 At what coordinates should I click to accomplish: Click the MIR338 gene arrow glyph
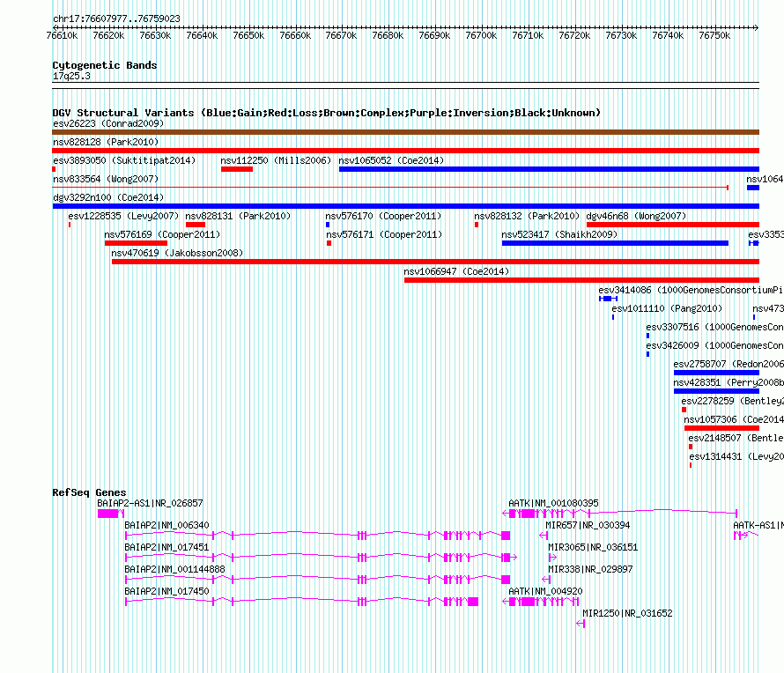click(546, 580)
